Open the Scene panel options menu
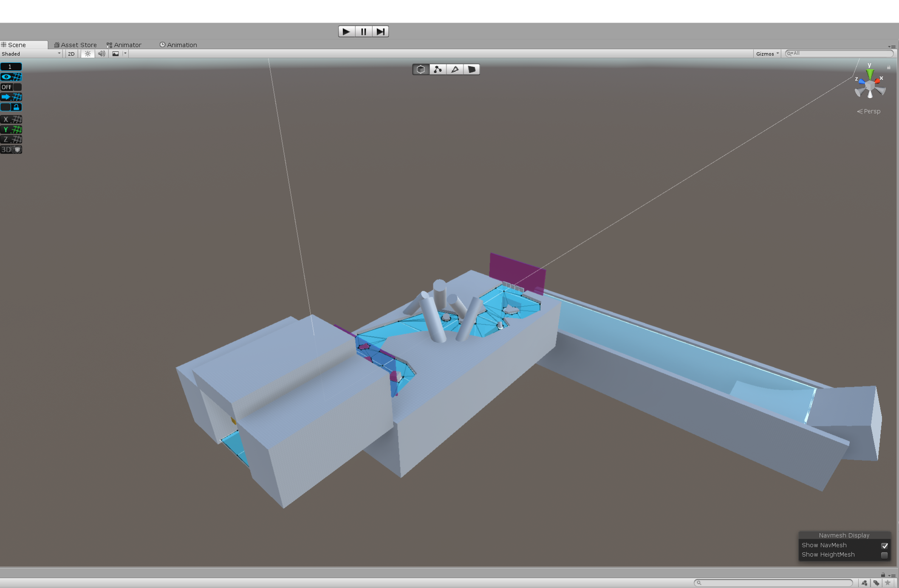899x588 pixels. click(x=892, y=46)
